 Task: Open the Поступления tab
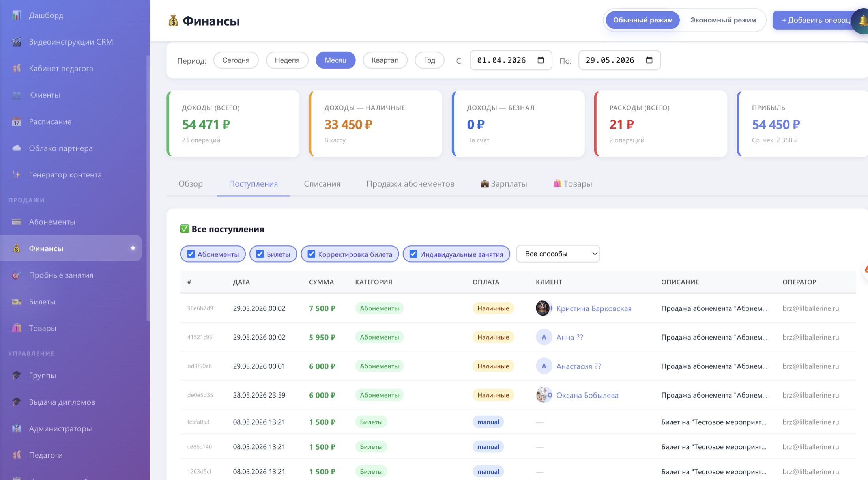[x=253, y=184]
